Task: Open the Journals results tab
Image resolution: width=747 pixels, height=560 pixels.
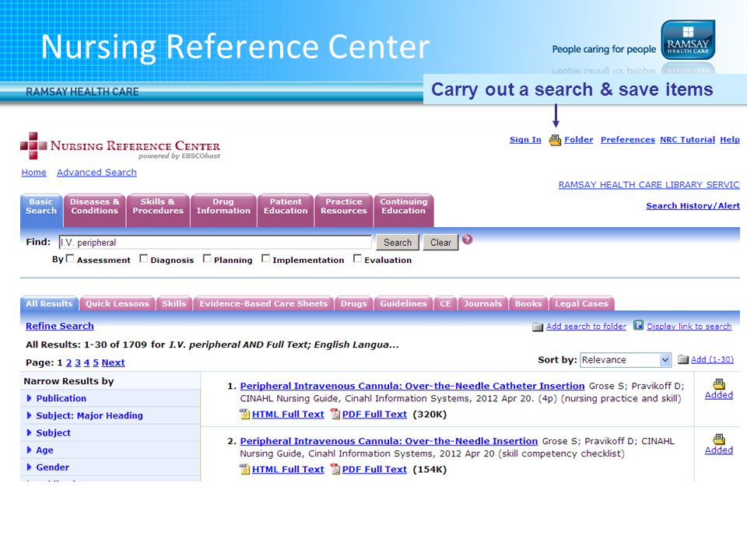Action: point(483,303)
